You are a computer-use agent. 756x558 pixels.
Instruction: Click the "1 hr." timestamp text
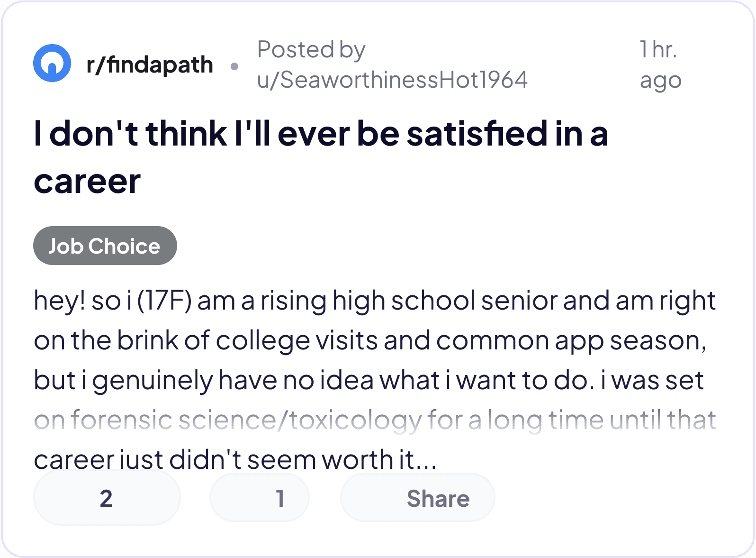[658, 49]
